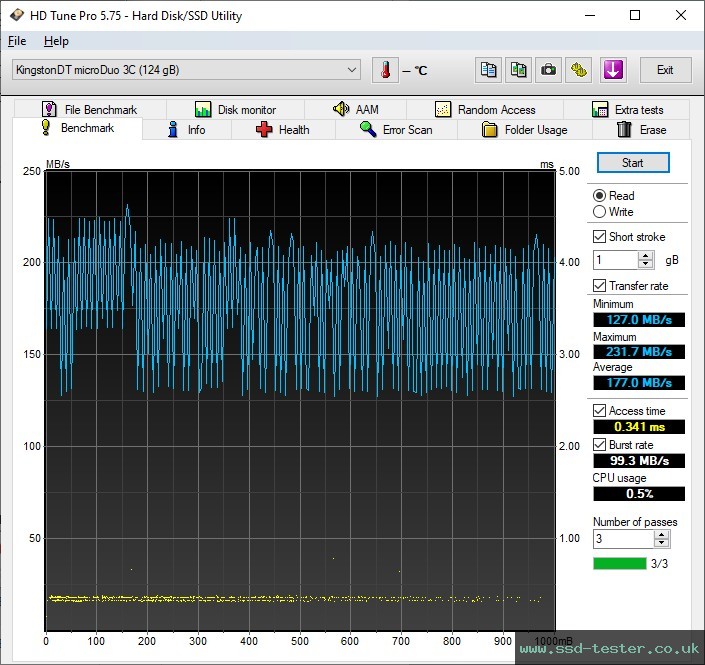Decrease Short stroke size with down arrow
705x665 pixels.
(x=646, y=264)
